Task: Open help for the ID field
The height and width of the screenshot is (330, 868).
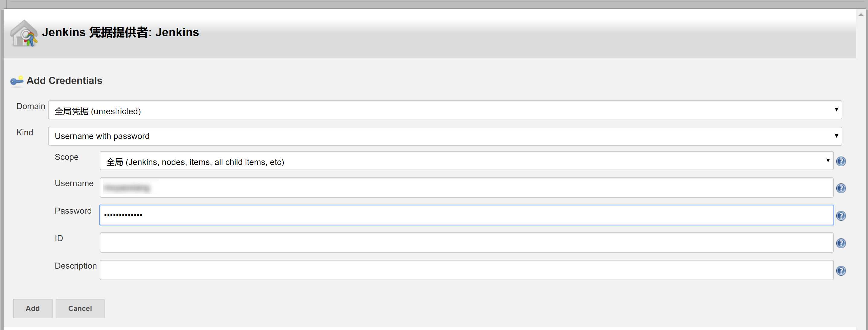Action: 841,243
